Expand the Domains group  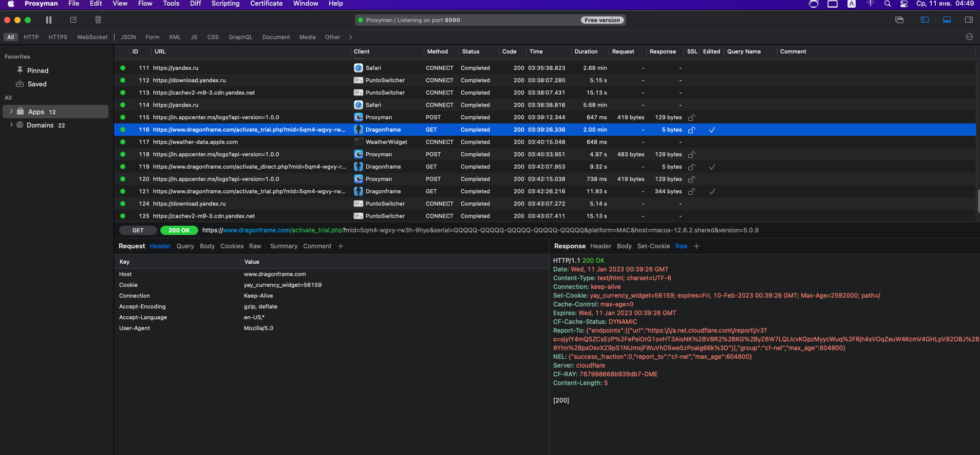click(11, 125)
